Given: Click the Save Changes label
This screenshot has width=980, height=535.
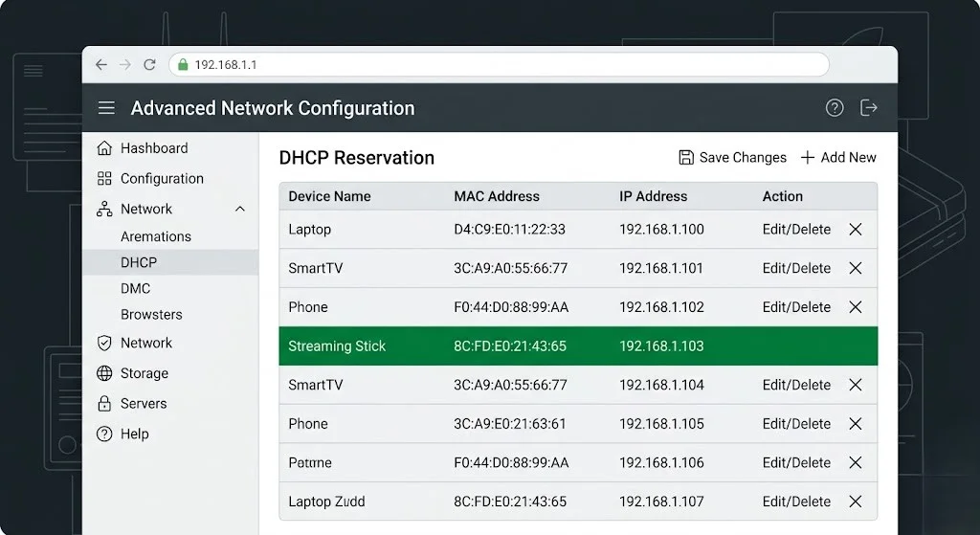Looking at the screenshot, I should [x=743, y=158].
